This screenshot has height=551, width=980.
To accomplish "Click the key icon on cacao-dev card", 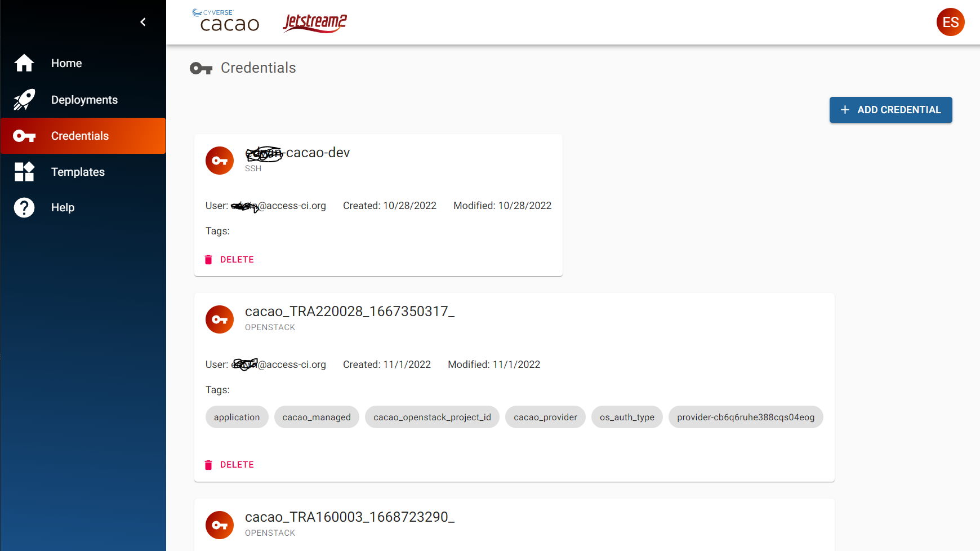I will [x=220, y=161].
